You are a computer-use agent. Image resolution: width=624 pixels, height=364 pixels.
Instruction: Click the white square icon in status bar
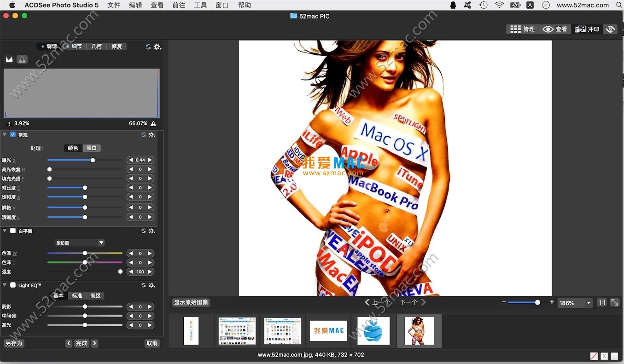[614, 356]
